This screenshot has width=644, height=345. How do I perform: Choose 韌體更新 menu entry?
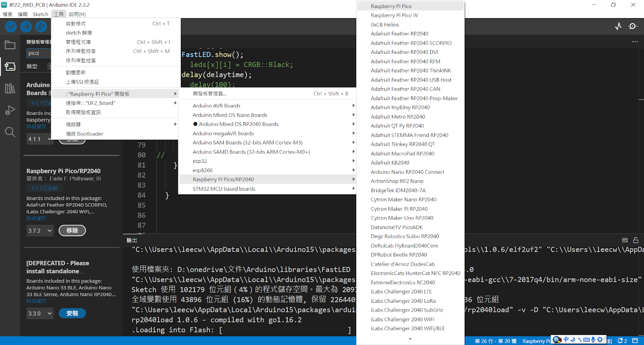point(115,72)
